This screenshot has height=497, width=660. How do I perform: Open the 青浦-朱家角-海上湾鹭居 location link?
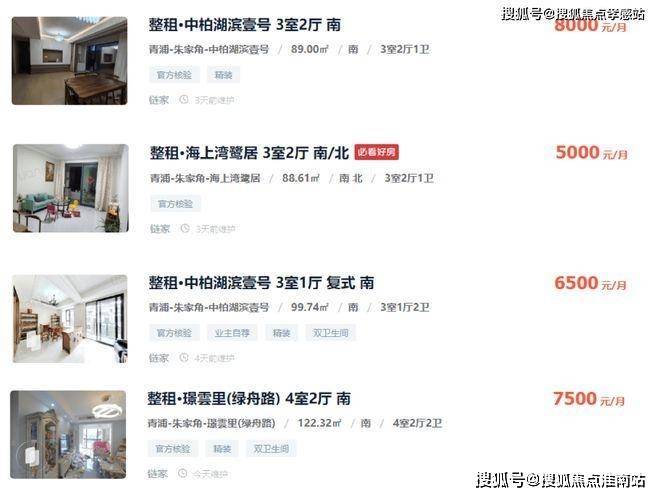click(x=205, y=178)
